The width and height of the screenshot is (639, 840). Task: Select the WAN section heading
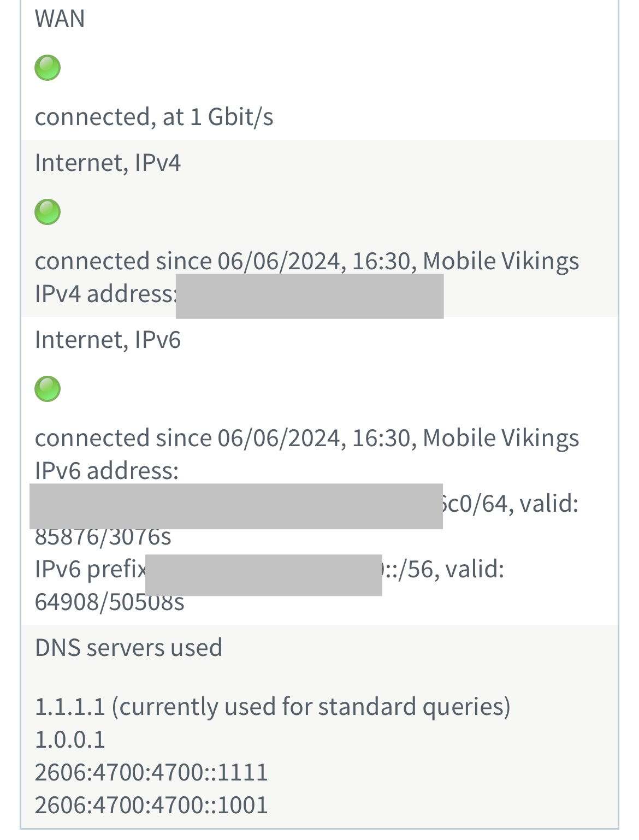[x=60, y=19]
